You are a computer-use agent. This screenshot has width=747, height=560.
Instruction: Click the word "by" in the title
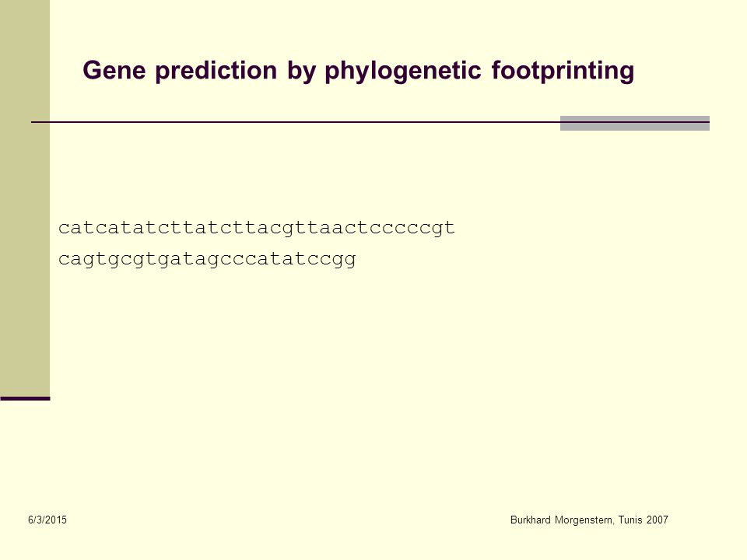tap(300, 71)
